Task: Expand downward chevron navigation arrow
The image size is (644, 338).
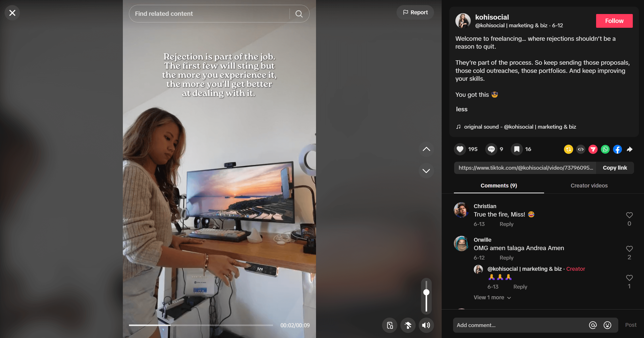Action: pyautogui.click(x=426, y=170)
